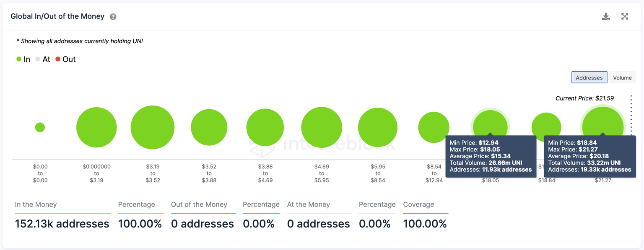The width and height of the screenshot is (644, 250).
Task: Select the $3.88 to $4.69 bubble
Action: coord(265,127)
